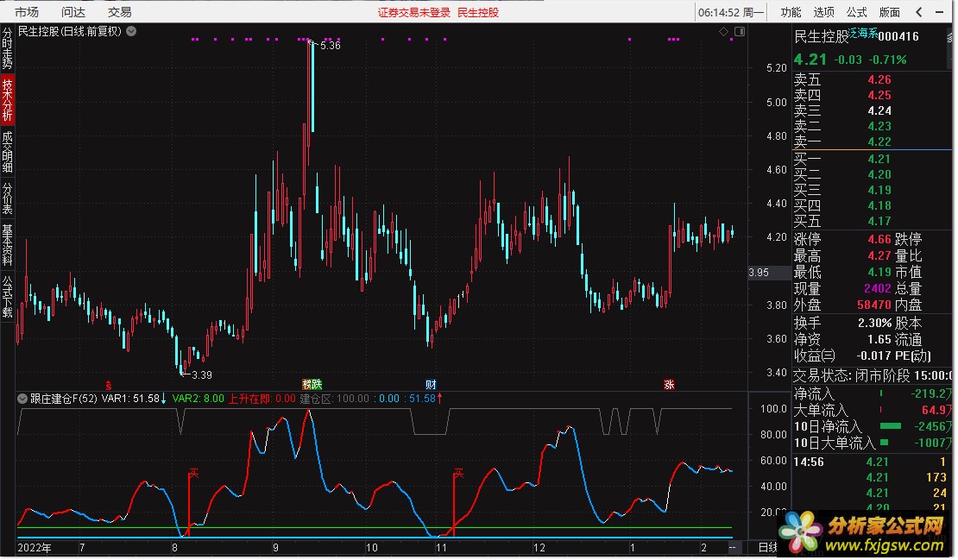
Task: Open the 问达 menu
Action: [x=73, y=11]
